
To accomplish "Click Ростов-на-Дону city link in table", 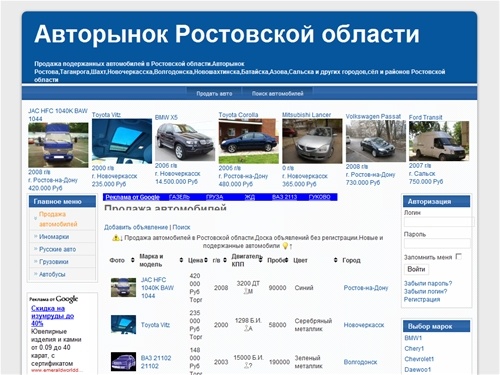I will point(366,288).
